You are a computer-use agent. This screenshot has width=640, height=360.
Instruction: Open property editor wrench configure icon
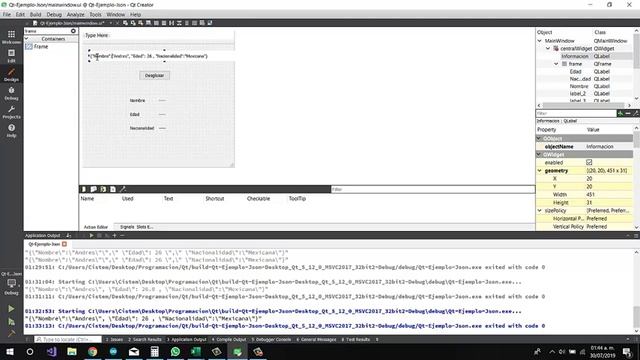coord(636,113)
